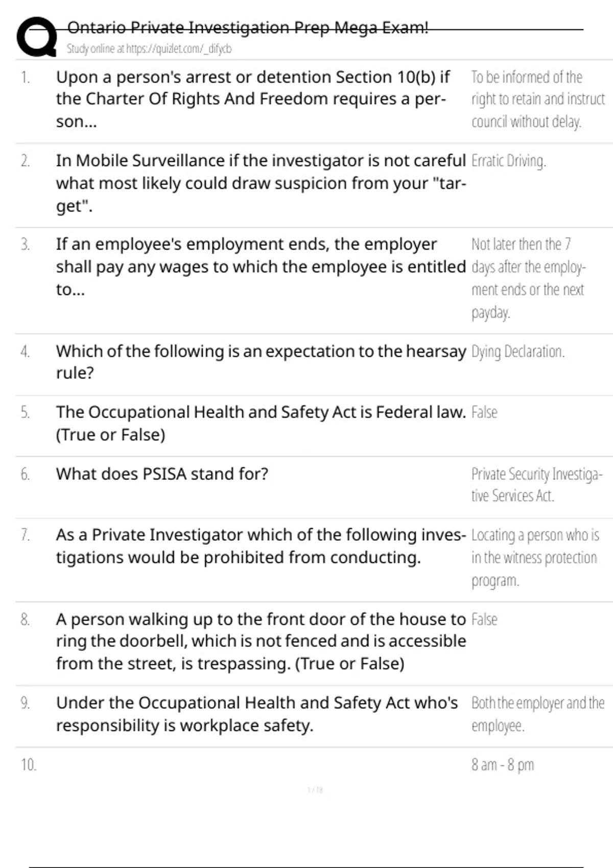
Task: Select 'What does PSISA stand for?' question
Action: (162, 474)
